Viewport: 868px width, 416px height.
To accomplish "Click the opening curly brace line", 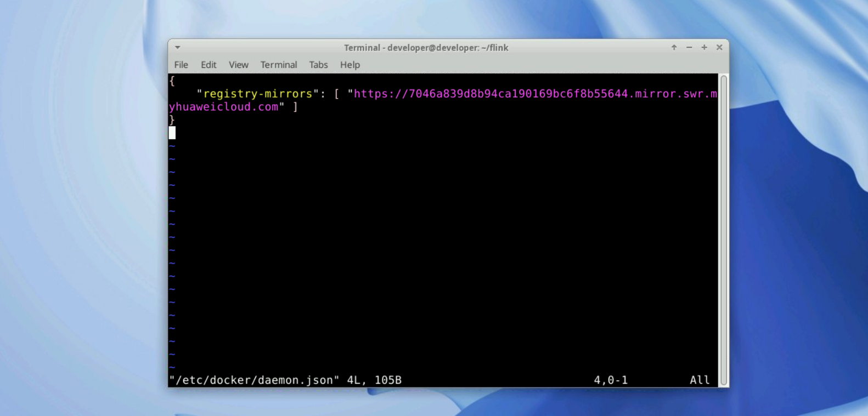I will (x=172, y=81).
